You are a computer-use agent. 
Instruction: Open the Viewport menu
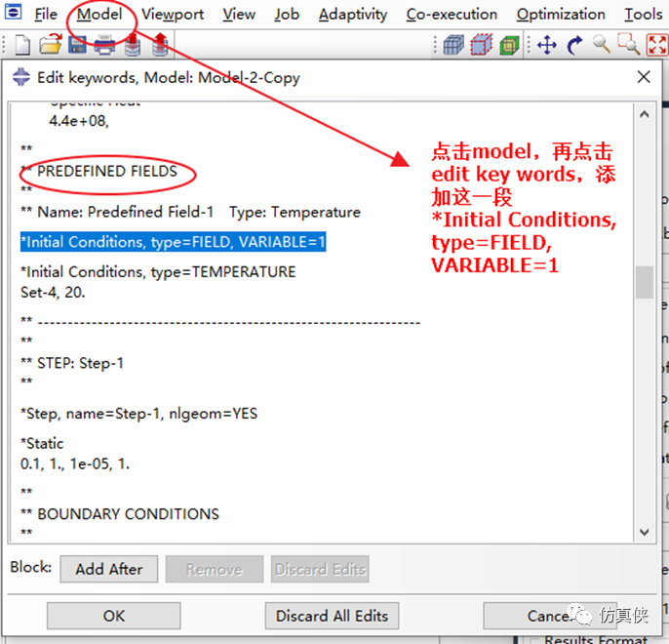tap(173, 14)
